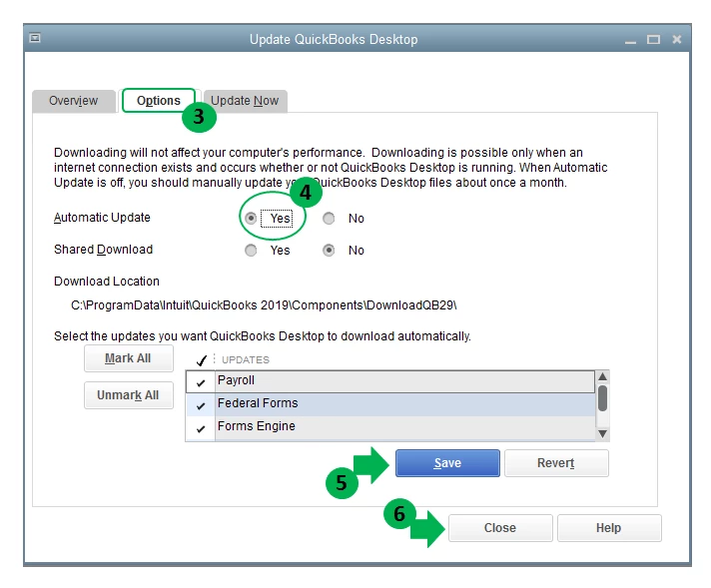The image size is (711, 588).
Task: Click the updates list scroll down arrow
Action: pyautogui.click(x=602, y=434)
